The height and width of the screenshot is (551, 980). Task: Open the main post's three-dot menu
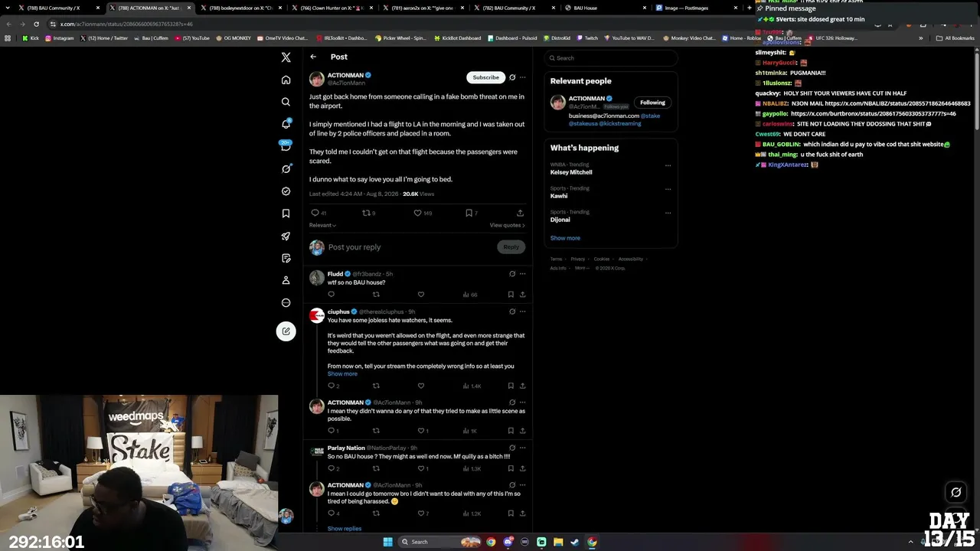click(523, 77)
